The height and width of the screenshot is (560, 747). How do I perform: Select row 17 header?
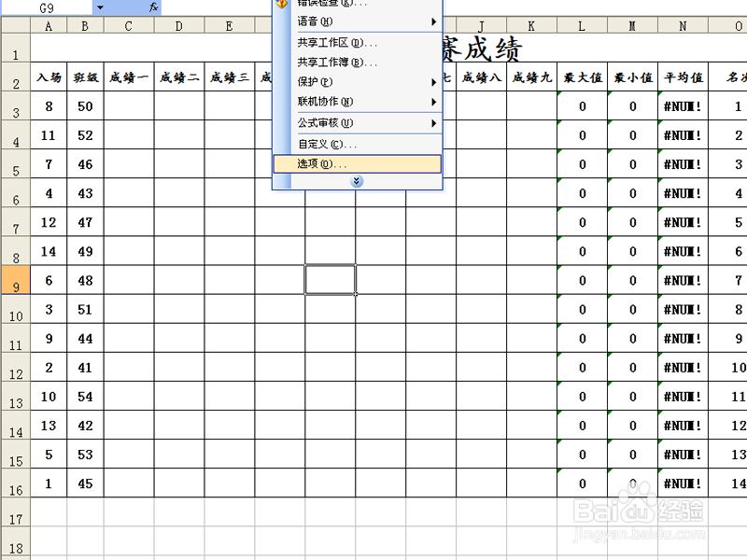(16, 511)
